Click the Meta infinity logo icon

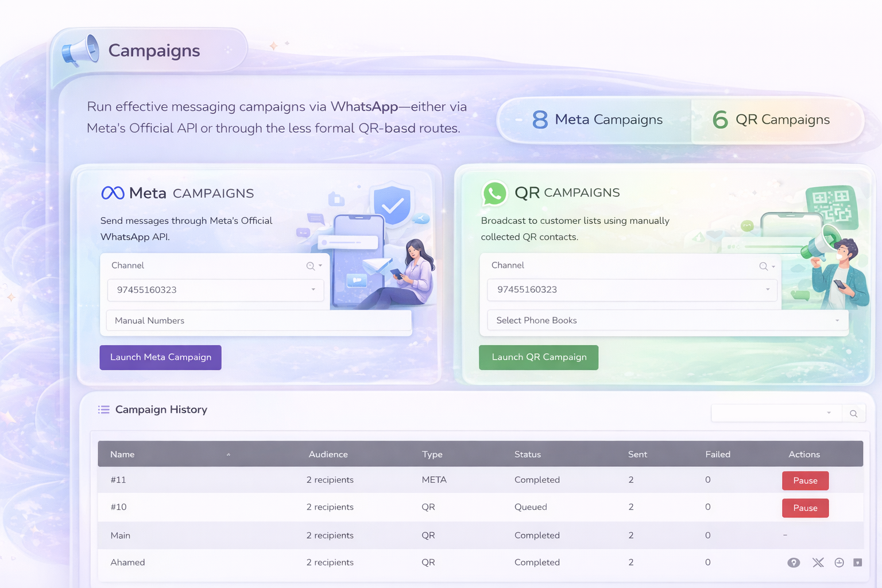[113, 193]
